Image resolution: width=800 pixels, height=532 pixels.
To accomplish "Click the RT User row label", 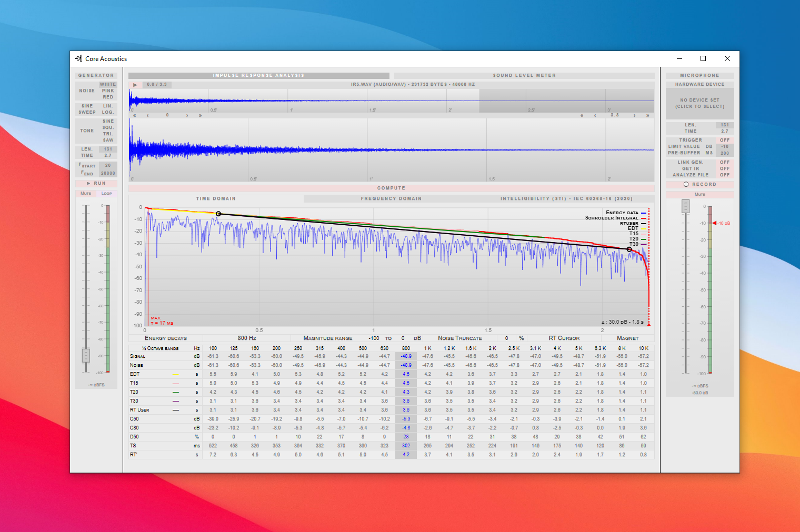I will click(x=139, y=410).
